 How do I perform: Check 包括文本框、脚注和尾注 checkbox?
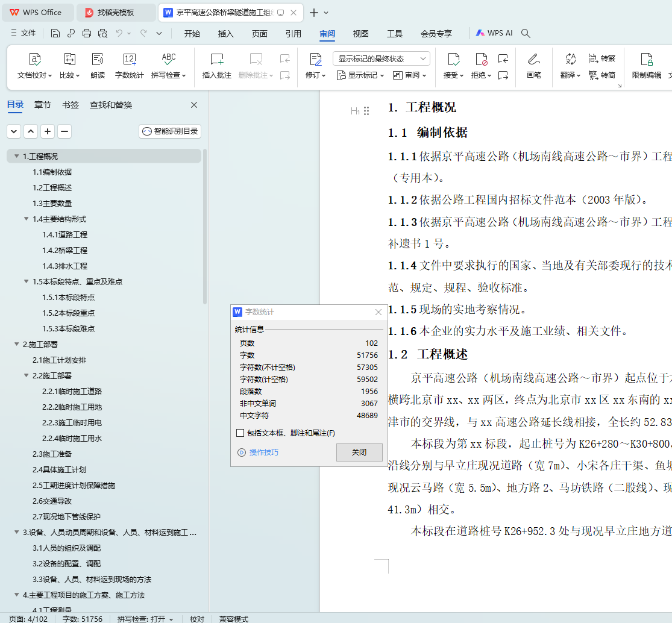[240, 433]
